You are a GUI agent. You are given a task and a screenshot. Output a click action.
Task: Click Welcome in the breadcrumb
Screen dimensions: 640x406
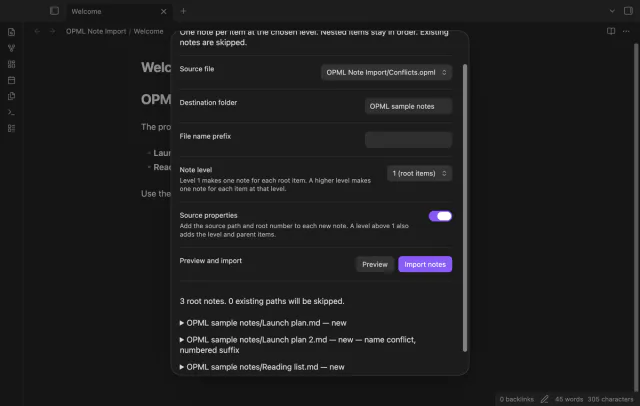coord(148,31)
